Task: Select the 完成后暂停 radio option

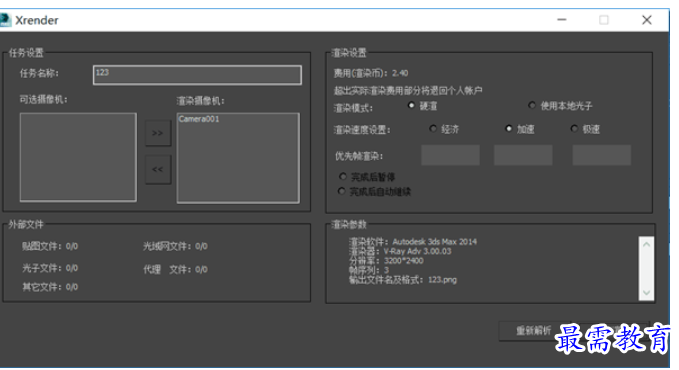Action: [343, 176]
